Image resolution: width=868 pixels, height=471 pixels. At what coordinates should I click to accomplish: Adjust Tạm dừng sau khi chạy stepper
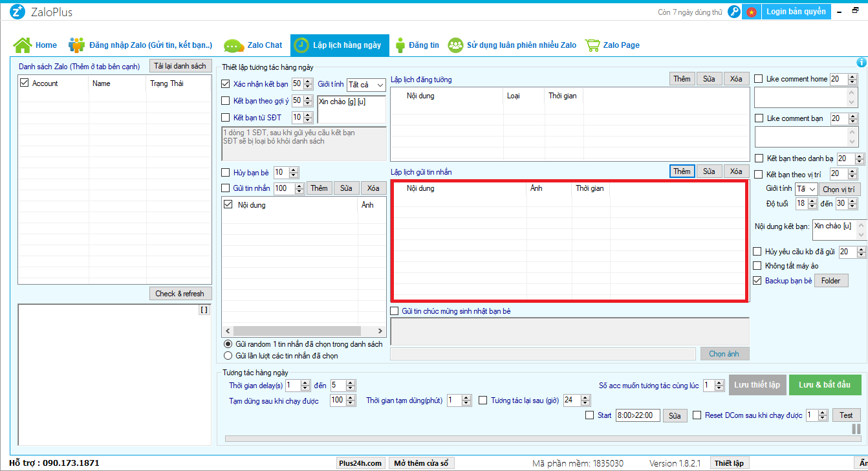[x=351, y=400]
